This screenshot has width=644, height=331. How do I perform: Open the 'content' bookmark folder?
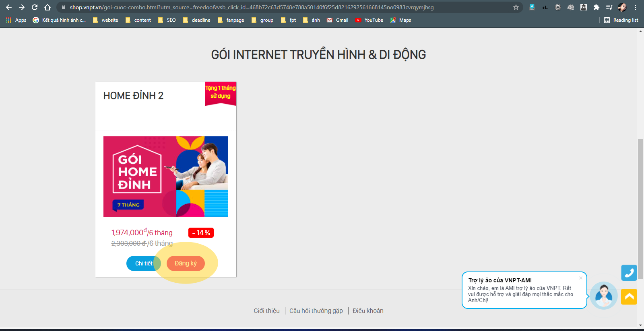click(x=138, y=20)
